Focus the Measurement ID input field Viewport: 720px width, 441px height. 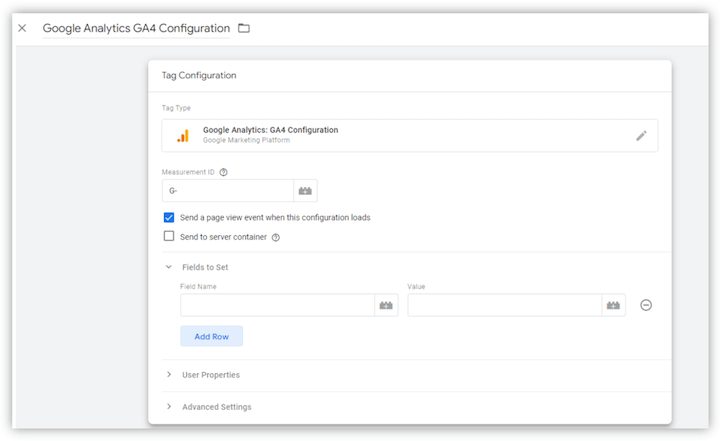[228, 191]
